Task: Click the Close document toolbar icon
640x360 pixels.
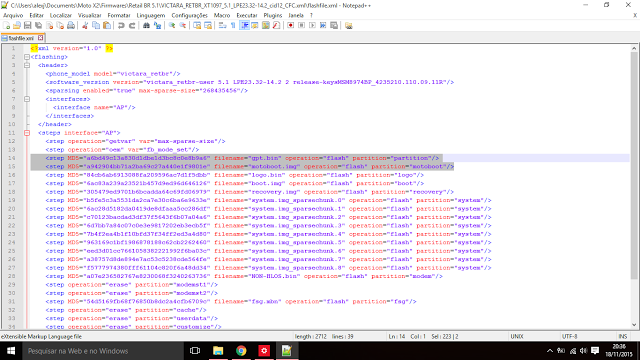Action: pyautogui.click(x=49, y=26)
